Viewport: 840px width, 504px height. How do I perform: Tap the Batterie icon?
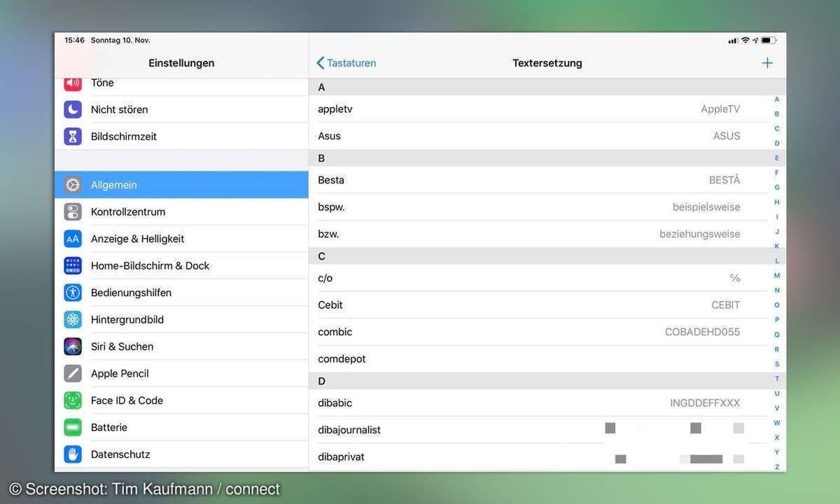click(73, 427)
